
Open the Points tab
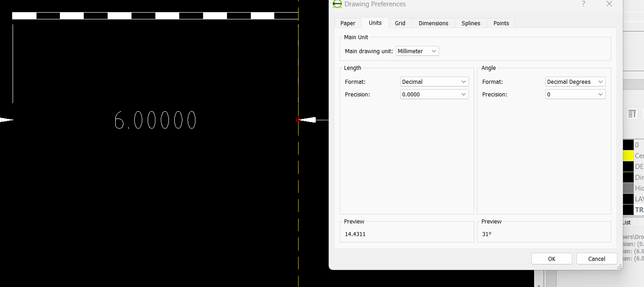(501, 23)
